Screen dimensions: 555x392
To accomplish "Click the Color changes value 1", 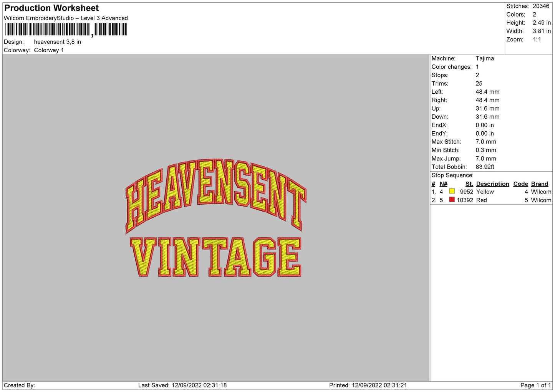I will (x=477, y=67).
